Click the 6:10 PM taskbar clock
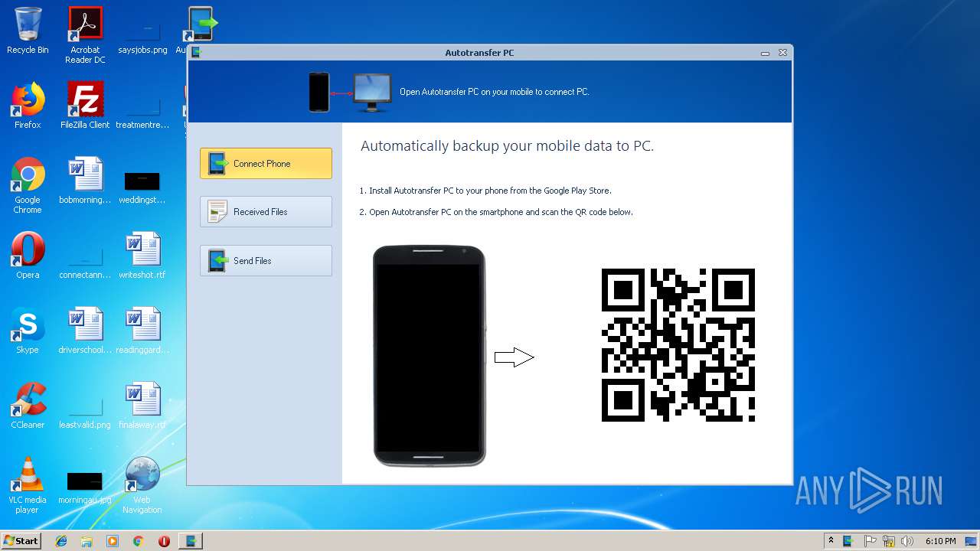Screen dimensions: 980x551 tap(940, 541)
